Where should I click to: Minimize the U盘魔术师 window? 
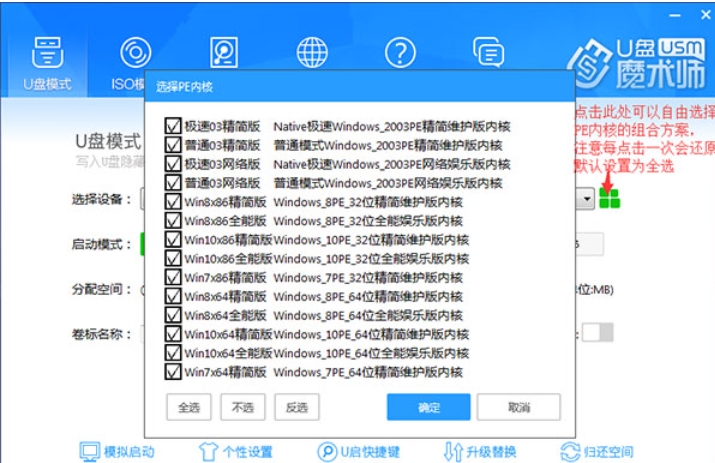click(x=675, y=16)
